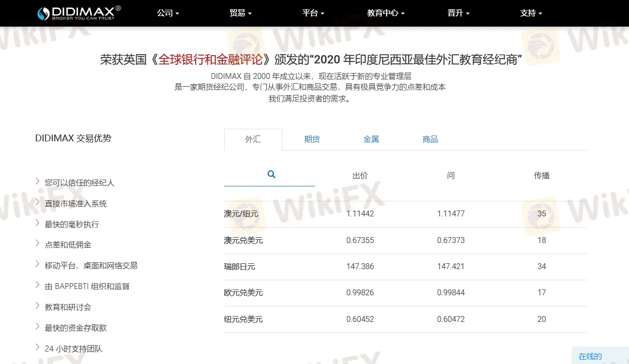
Task: Click 24 小时支持团队 list item
Action: (x=74, y=349)
